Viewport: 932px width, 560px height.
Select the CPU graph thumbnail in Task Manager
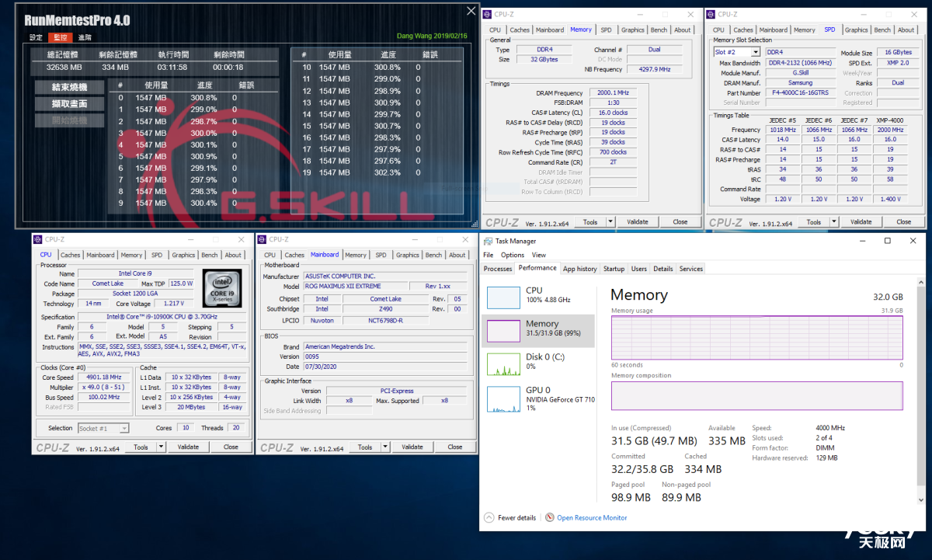503,298
